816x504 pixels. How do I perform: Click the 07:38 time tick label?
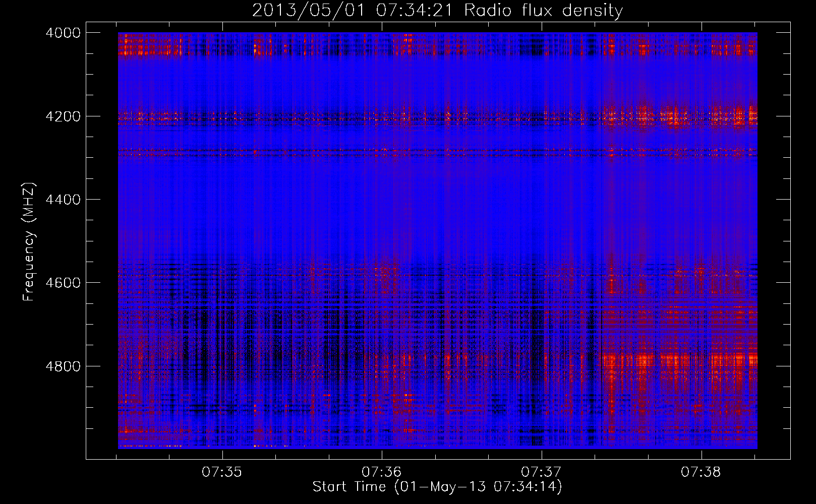(x=701, y=472)
